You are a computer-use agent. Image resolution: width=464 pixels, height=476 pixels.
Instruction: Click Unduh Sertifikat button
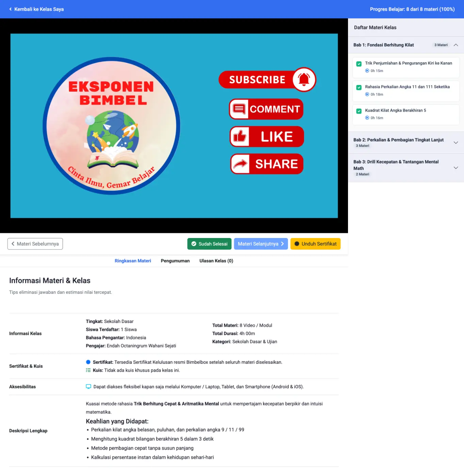315,244
